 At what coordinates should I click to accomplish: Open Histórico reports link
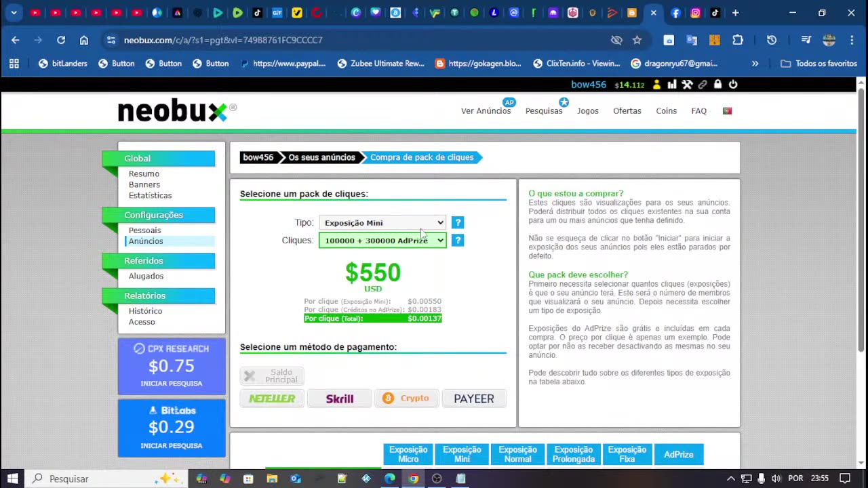click(145, 311)
